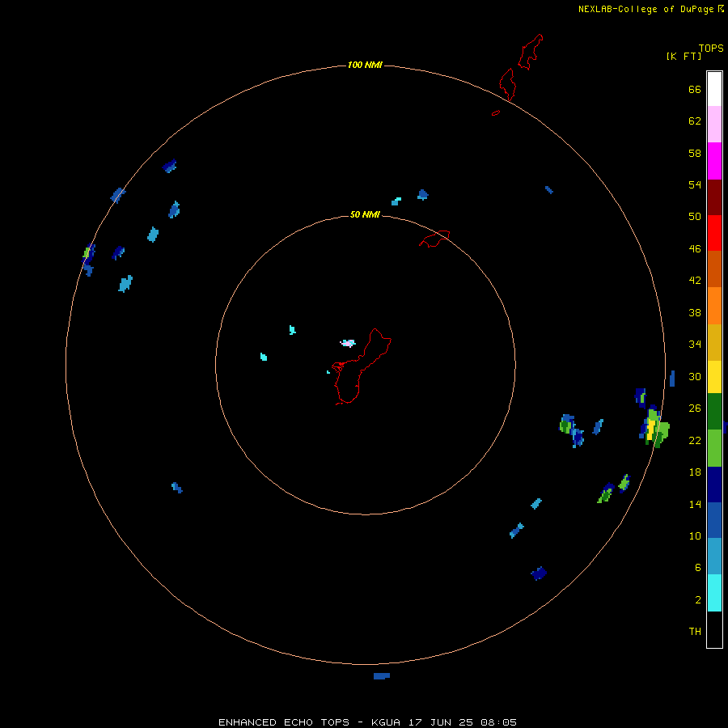Click the "50 NMI" range ring label
Screen dimensions: 728x728
365,214
